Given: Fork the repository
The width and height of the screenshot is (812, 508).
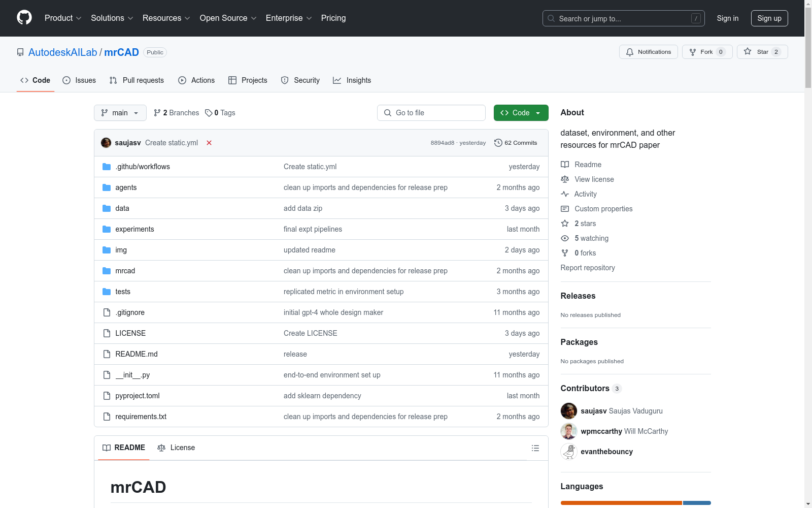Looking at the screenshot, I should (x=707, y=52).
